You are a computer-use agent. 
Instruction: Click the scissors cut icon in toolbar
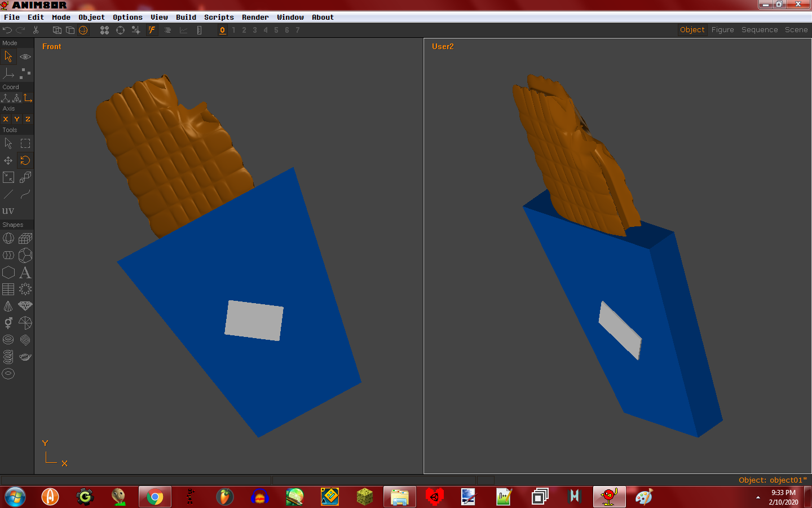(36, 30)
